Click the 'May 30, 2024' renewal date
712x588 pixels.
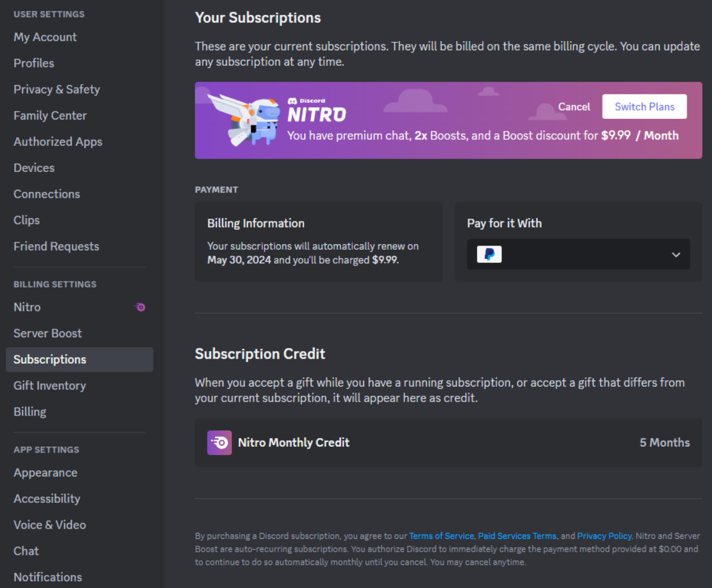click(x=239, y=260)
